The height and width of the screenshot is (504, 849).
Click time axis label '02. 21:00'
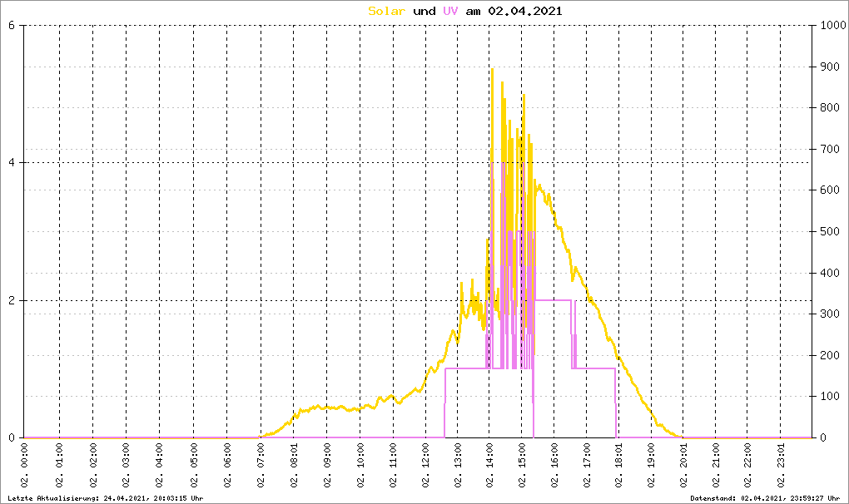point(716,465)
